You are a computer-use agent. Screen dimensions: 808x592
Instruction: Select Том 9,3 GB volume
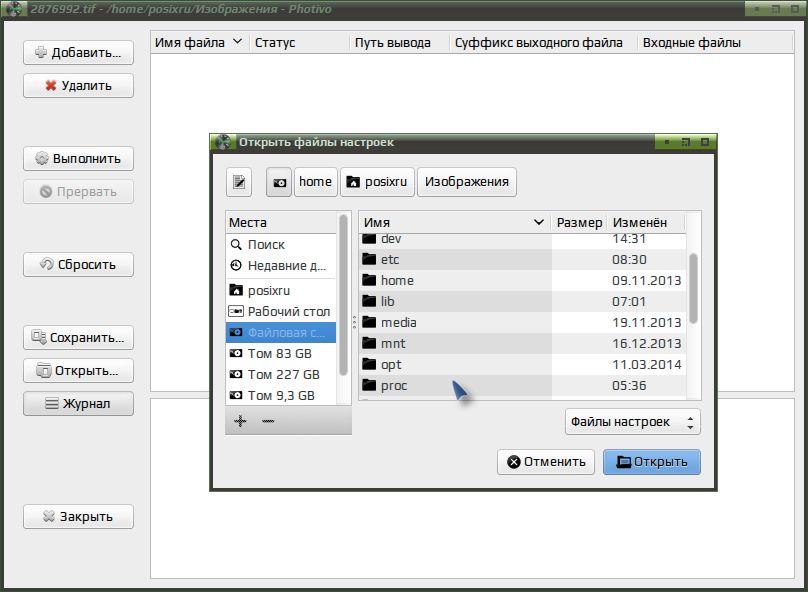tap(281, 396)
